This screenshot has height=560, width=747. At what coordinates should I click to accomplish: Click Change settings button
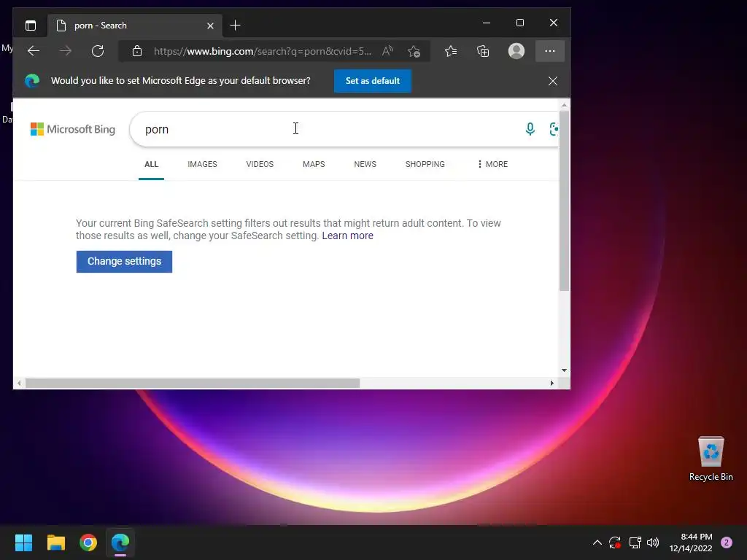tap(124, 262)
